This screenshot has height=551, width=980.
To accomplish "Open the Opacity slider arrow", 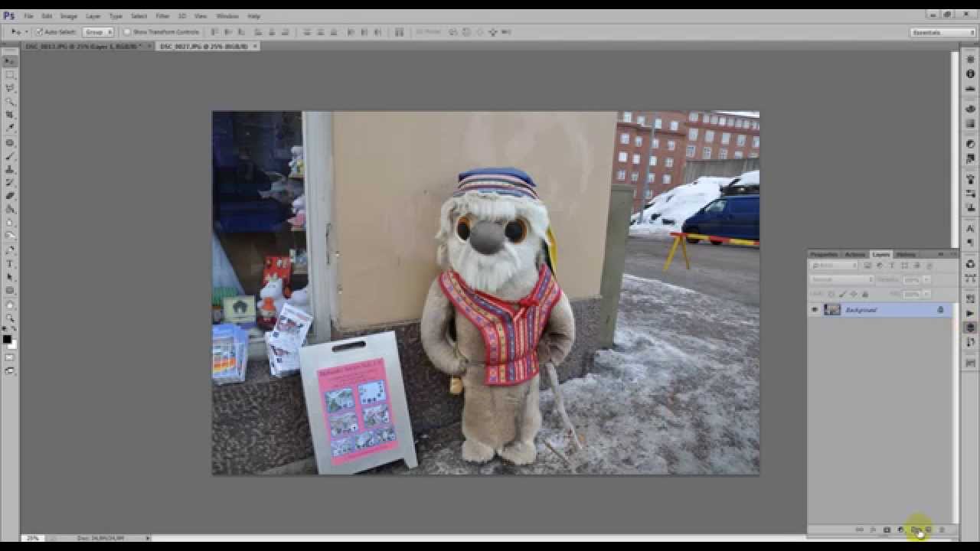I will (927, 279).
